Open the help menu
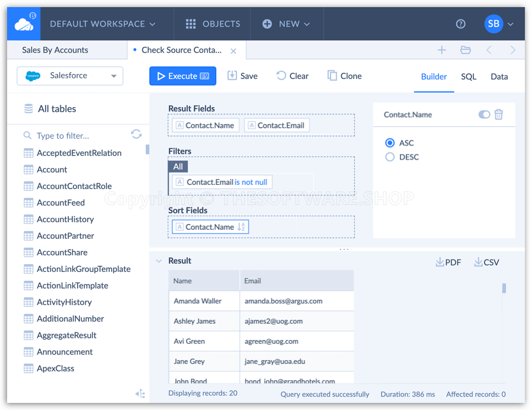 [x=461, y=24]
